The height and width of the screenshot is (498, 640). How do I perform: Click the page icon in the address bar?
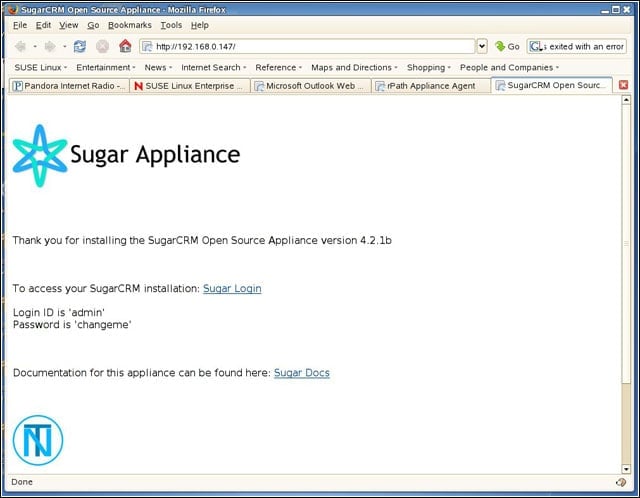pyautogui.click(x=147, y=47)
